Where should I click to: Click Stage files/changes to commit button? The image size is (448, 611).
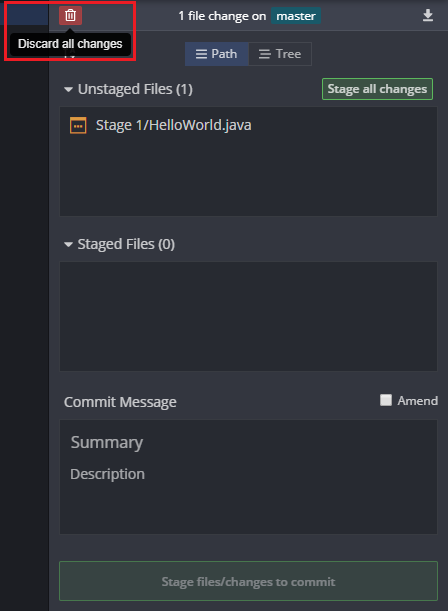click(248, 581)
